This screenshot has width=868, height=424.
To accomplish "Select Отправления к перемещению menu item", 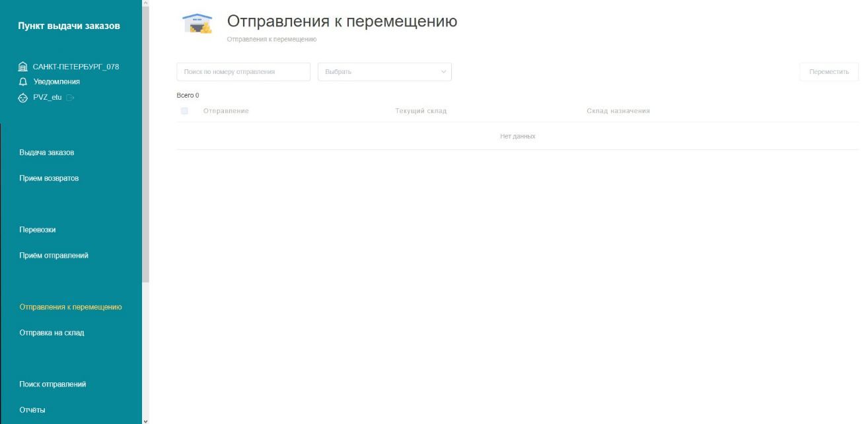I will click(71, 307).
